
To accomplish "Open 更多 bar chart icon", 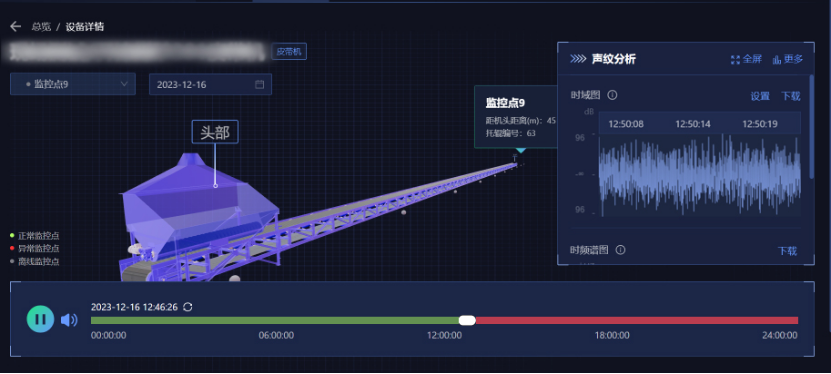I will click(x=777, y=60).
